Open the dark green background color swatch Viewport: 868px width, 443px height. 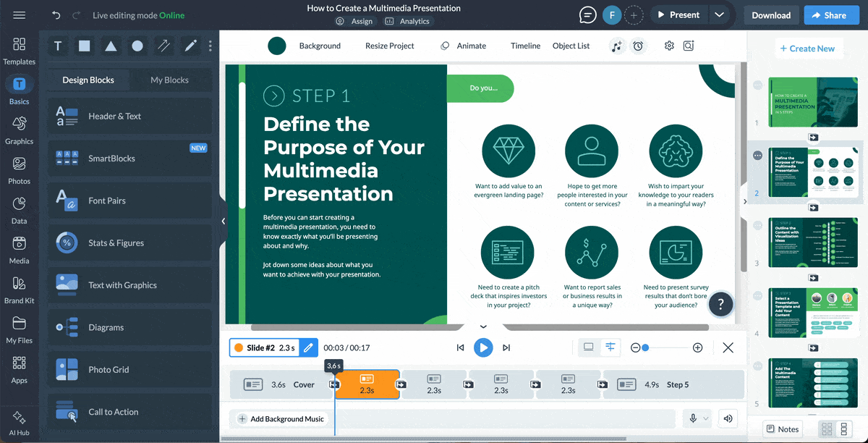coord(277,46)
